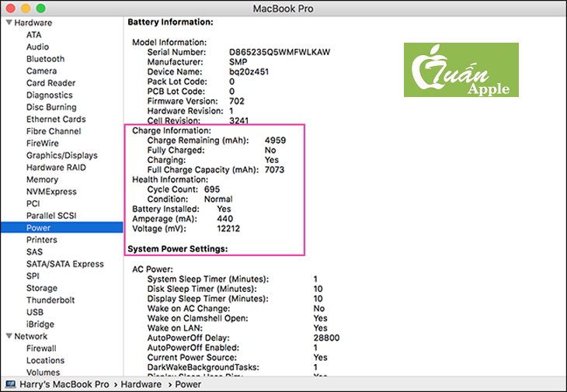Select Power in the sidebar
This screenshot has width=567, height=392.
(39, 228)
